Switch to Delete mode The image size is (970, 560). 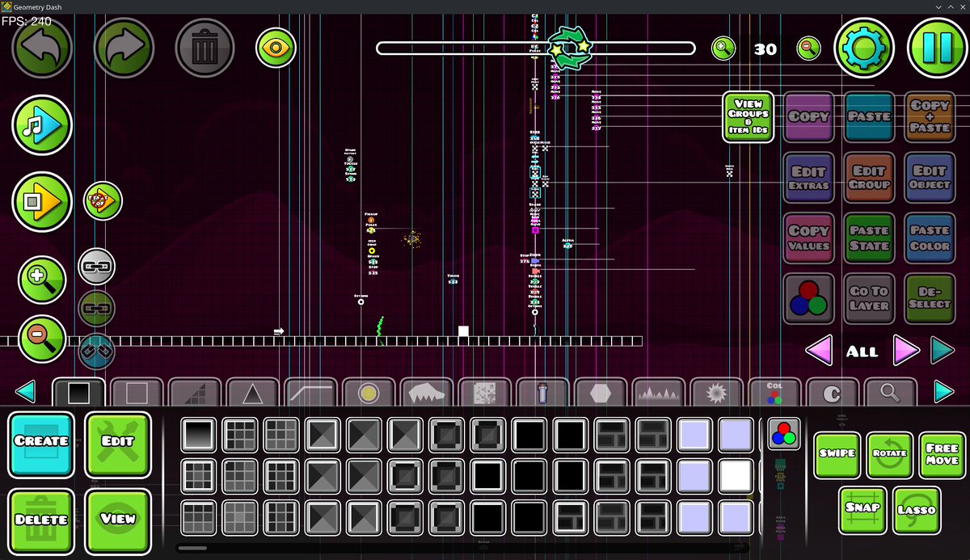tap(41, 521)
